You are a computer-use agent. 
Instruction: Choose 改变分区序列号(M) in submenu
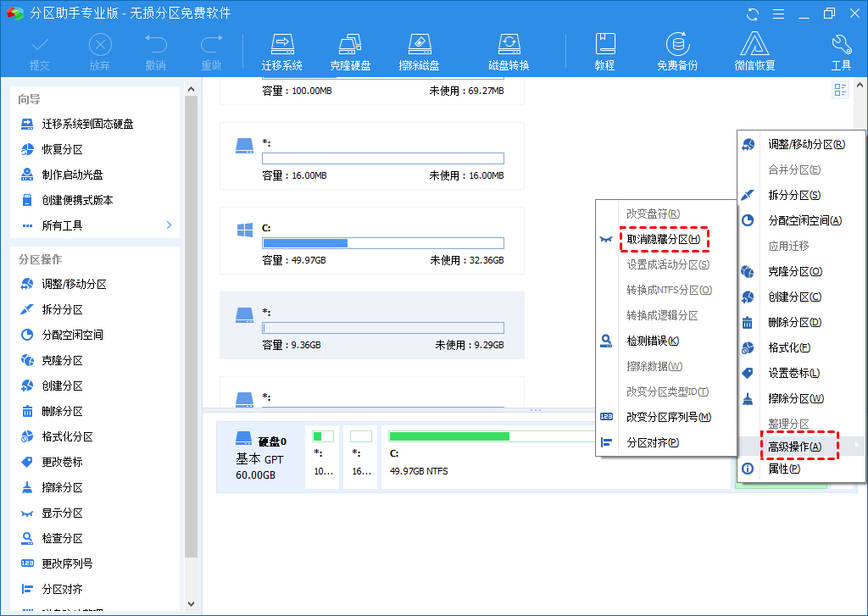tap(666, 418)
